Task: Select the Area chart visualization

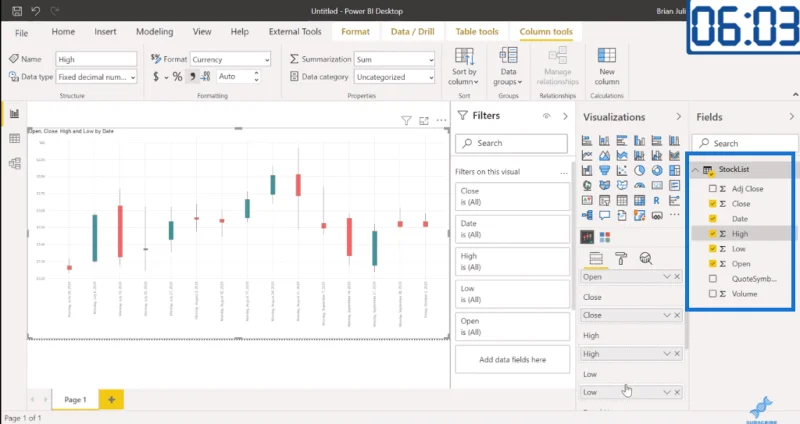Action: click(605, 155)
